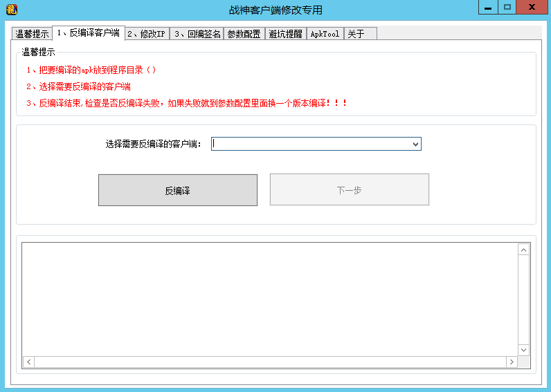Screen dimensions: 551x392
Task: Go to the 3、回编签名 tab
Action: point(197,34)
